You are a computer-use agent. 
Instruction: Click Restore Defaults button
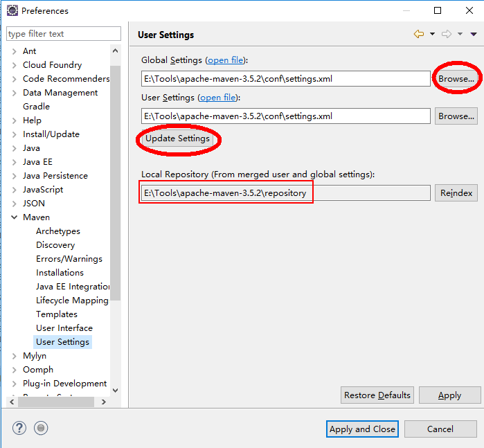tap(377, 395)
